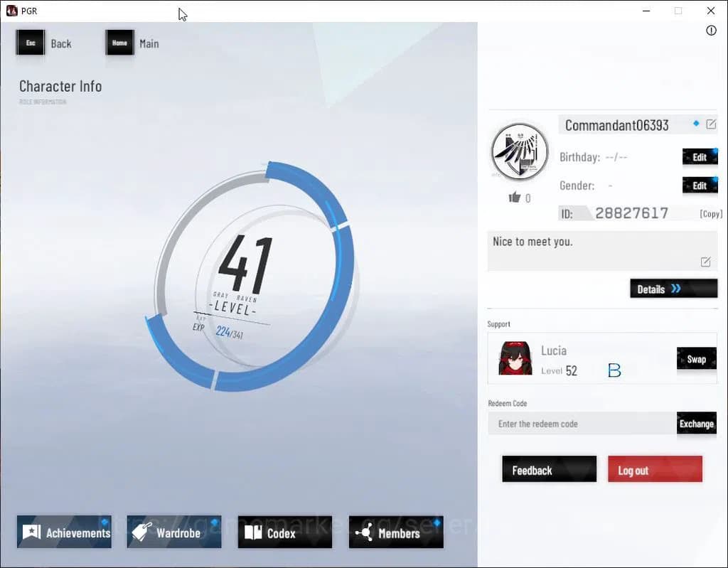Click the Character Info heading
The image size is (728, 568).
(60, 87)
